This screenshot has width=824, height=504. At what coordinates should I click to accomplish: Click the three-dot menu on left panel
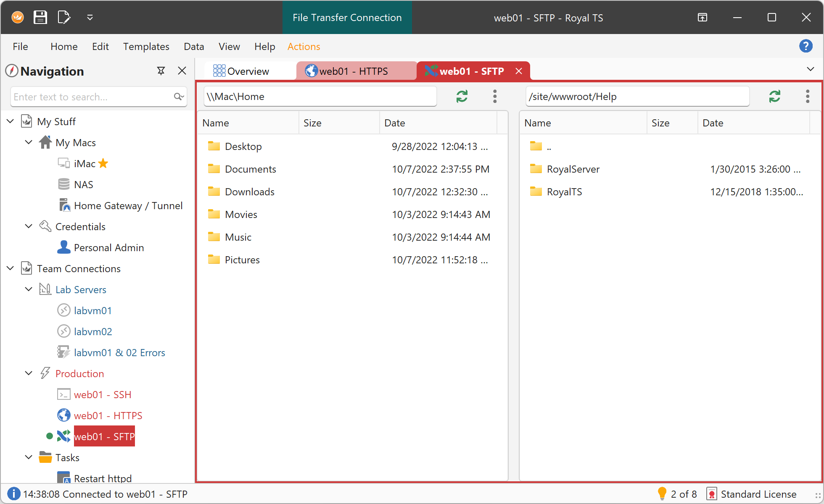[494, 97]
